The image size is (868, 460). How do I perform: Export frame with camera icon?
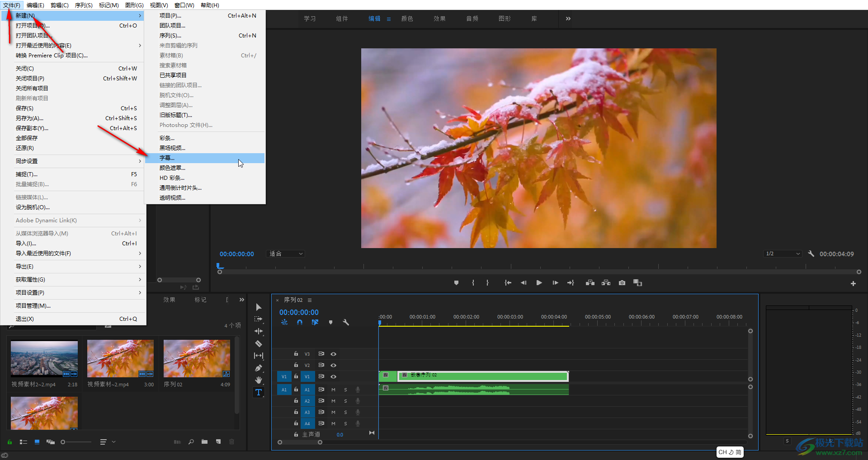coord(622,283)
